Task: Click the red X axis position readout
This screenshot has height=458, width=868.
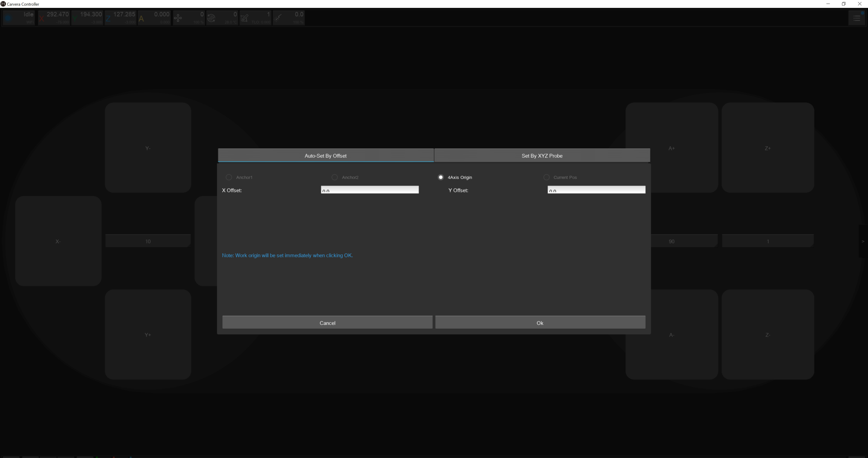Action: 54,18
